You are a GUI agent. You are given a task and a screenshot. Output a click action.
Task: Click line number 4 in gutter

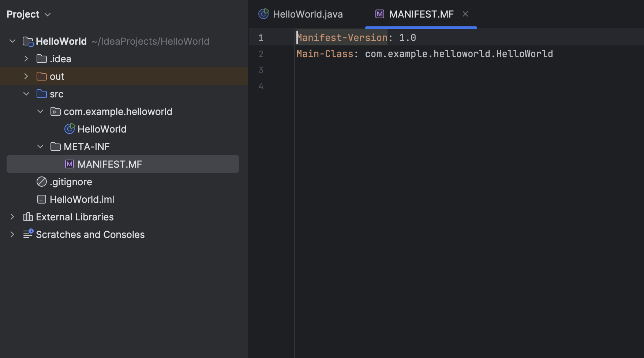click(x=261, y=86)
